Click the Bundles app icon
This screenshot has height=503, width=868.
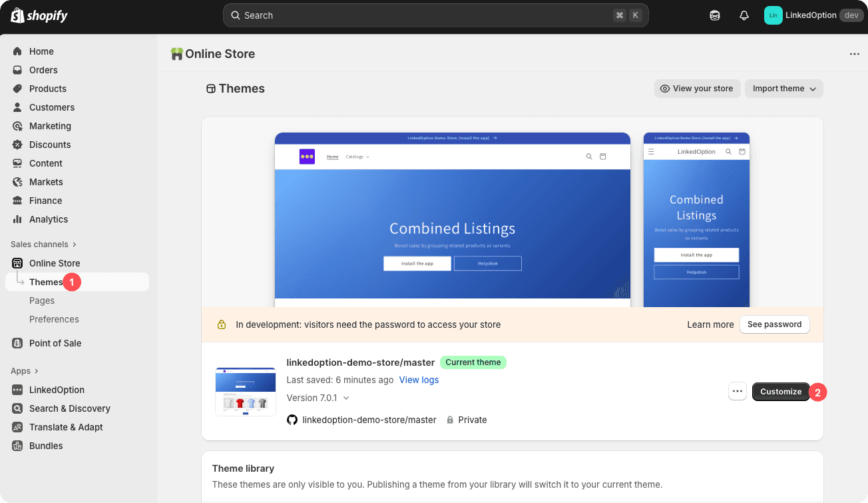point(17,446)
